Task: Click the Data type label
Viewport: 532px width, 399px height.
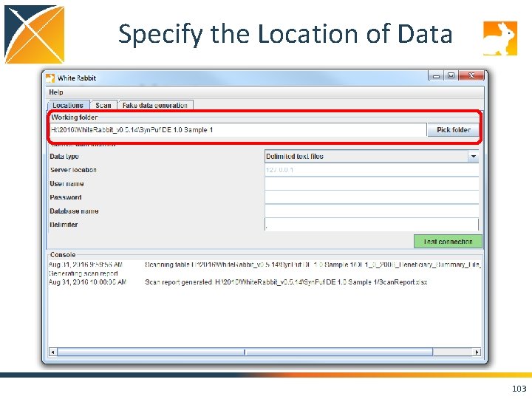Action: [64, 157]
